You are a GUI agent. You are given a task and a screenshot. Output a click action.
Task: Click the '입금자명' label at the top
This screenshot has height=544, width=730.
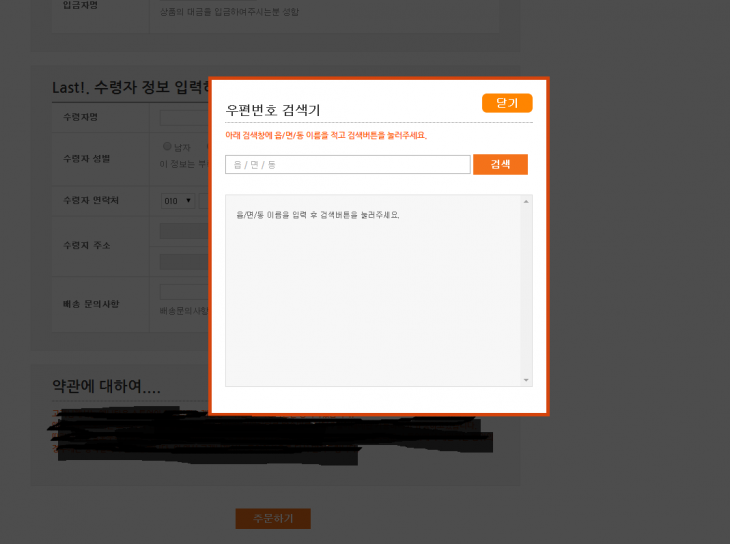pyautogui.click(x=81, y=5)
